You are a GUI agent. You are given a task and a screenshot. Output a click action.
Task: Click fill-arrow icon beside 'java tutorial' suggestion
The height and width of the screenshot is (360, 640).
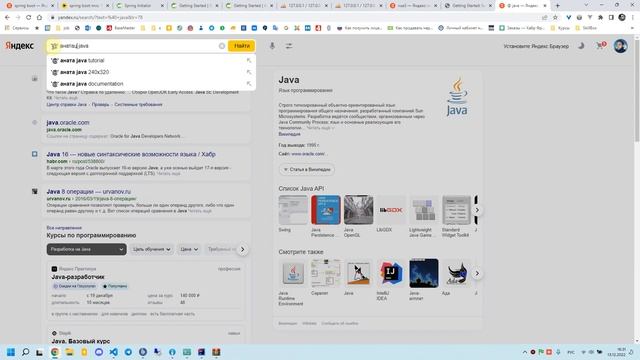(249, 60)
